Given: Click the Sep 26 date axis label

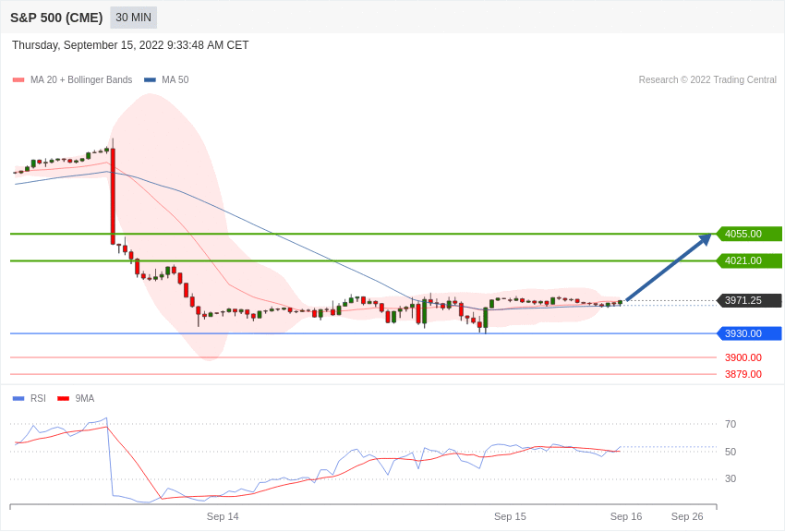Looking at the screenshot, I should [686, 516].
